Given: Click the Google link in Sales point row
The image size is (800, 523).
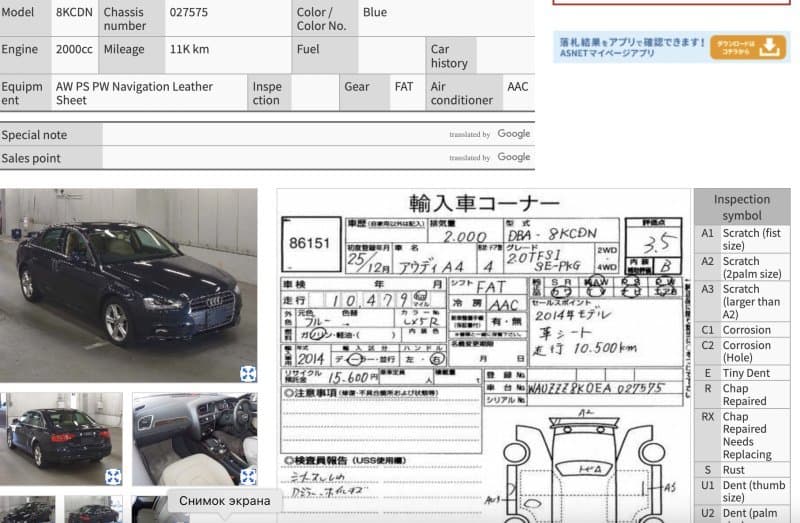Looking at the screenshot, I should click(x=514, y=157).
